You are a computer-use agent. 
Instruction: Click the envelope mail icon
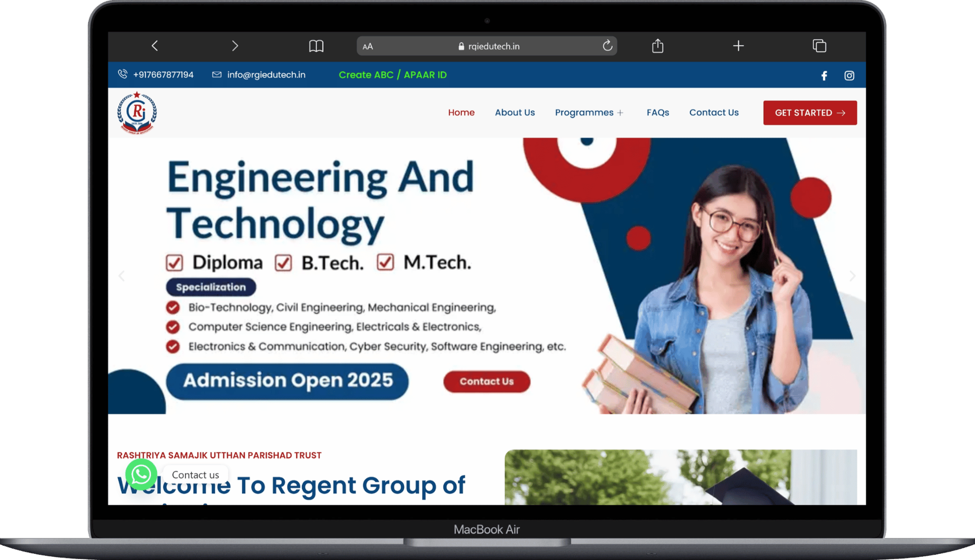(217, 75)
